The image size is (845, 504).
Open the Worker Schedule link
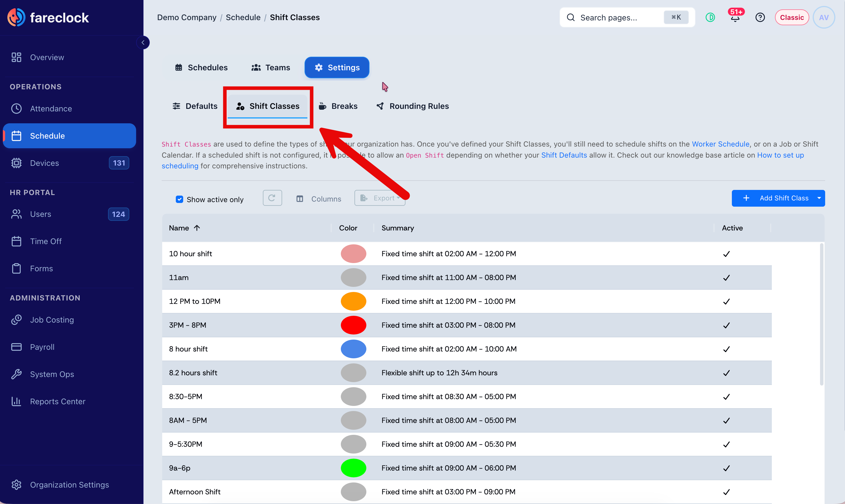[x=720, y=144]
